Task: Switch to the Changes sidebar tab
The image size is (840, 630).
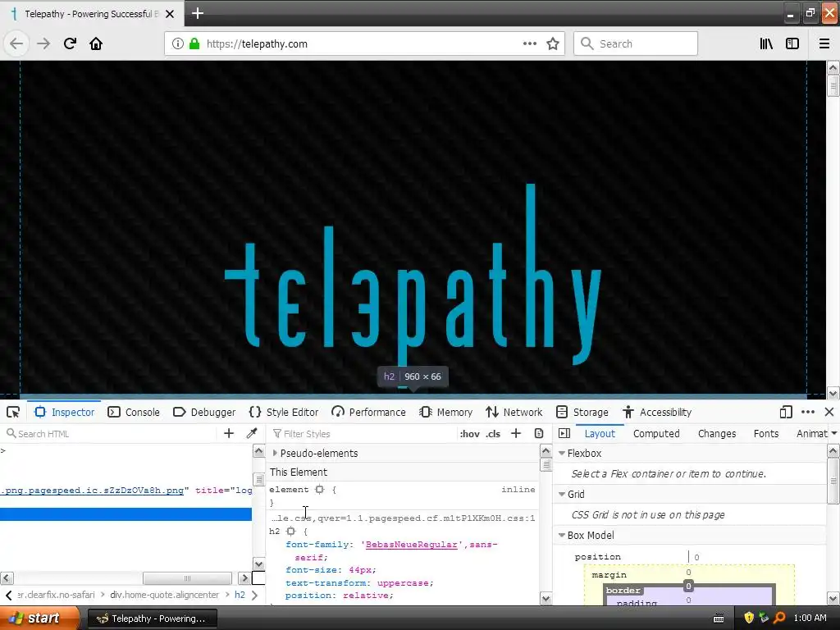Action: click(717, 433)
